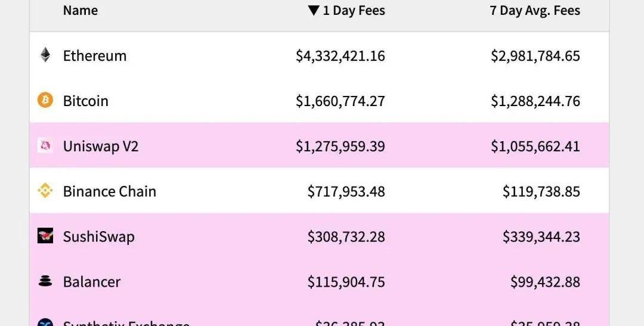
Task: Click the Synthetix Exchange icon
Action: (45, 322)
